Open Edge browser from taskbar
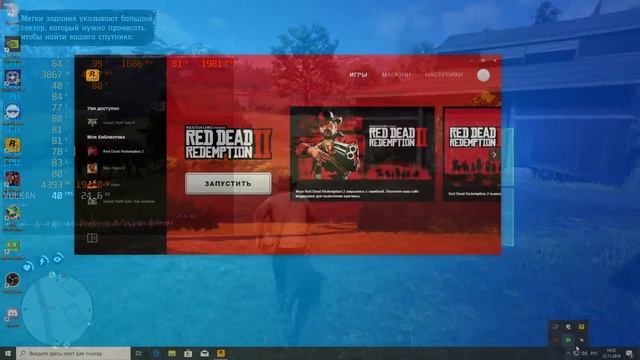Viewport: 640px width, 360px height. point(156,353)
